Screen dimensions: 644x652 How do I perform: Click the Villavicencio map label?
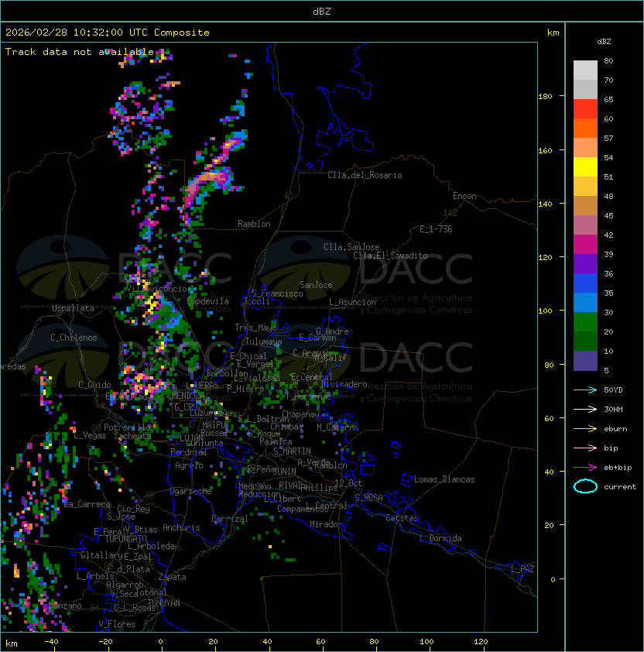click(156, 289)
